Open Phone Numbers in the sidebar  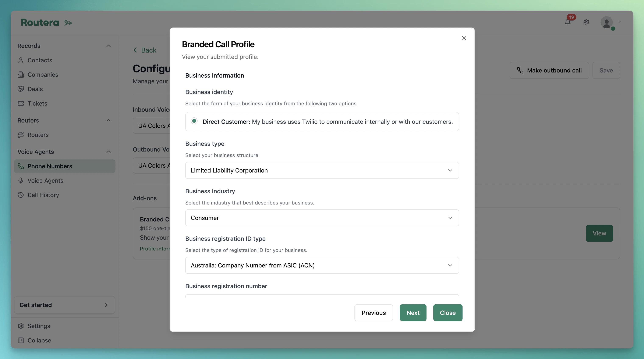tap(64, 166)
